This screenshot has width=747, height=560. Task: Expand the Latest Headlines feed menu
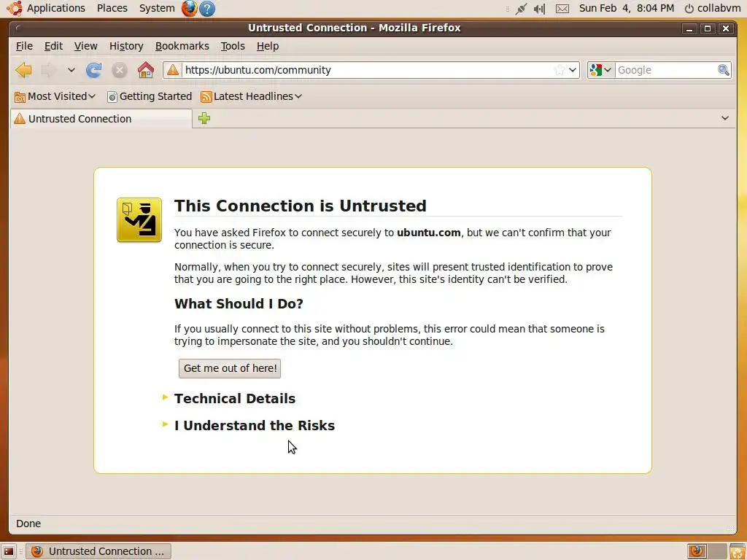[x=251, y=96]
